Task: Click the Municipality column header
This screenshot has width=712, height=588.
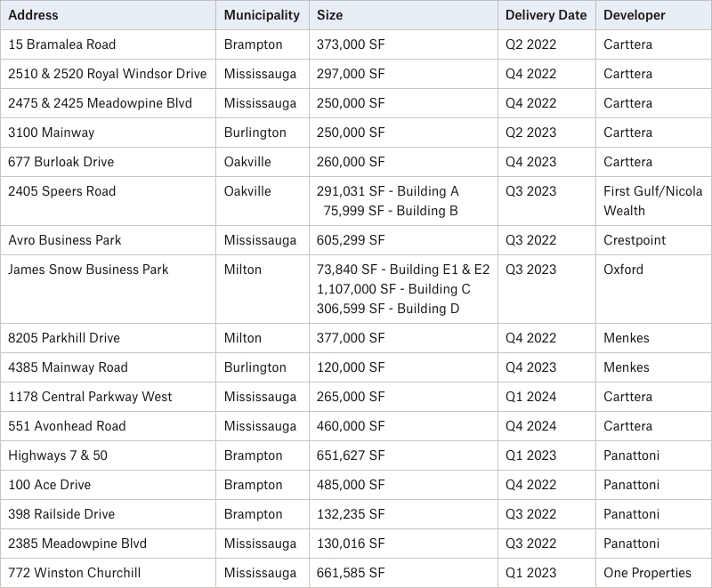Action: coord(262,15)
